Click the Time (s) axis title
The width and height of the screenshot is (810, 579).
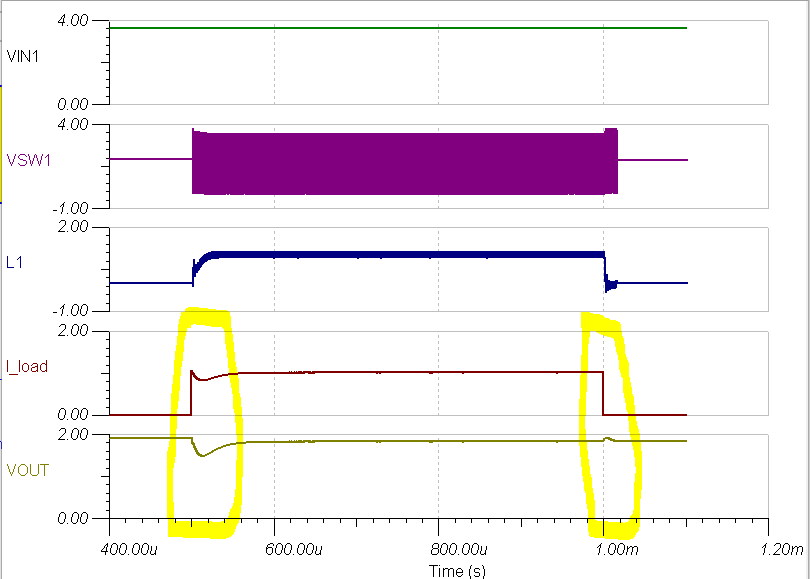457,571
